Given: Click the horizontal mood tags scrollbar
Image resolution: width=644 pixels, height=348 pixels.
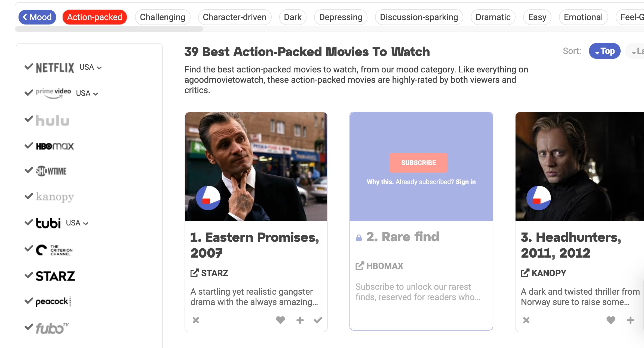Looking at the screenshot, I should coord(109,29).
